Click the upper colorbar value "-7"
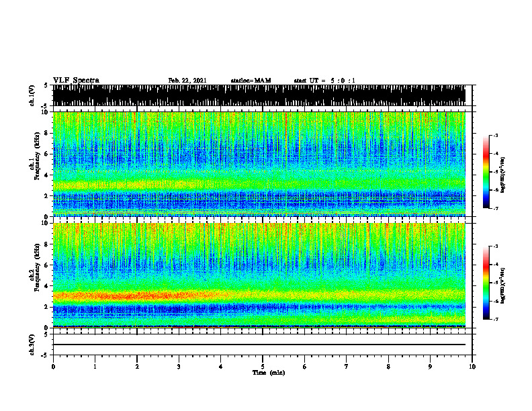 [x=496, y=208]
